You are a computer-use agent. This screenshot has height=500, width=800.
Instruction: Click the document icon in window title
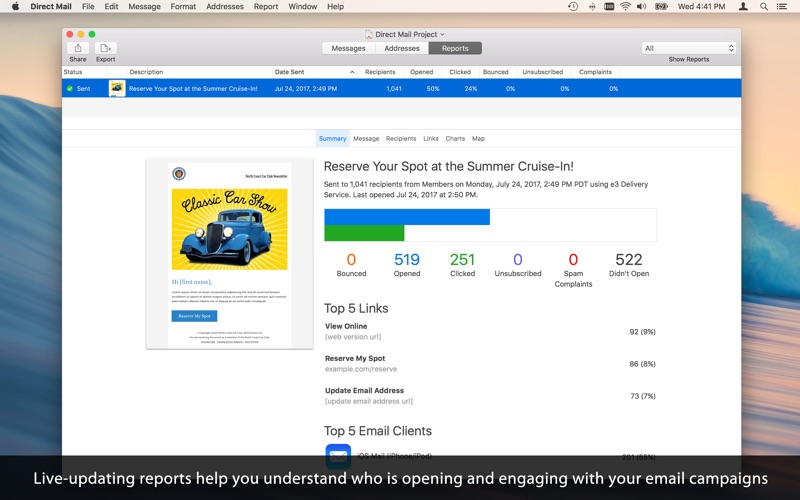pyautogui.click(x=368, y=34)
